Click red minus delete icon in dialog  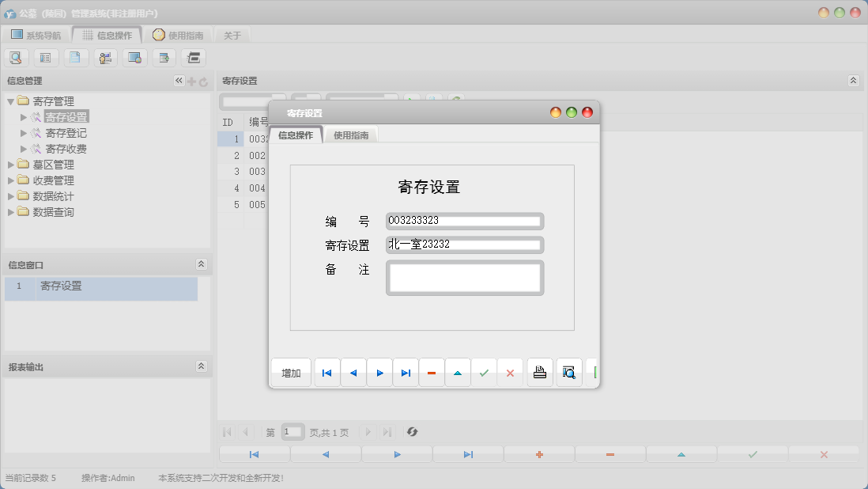[x=432, y=373]
